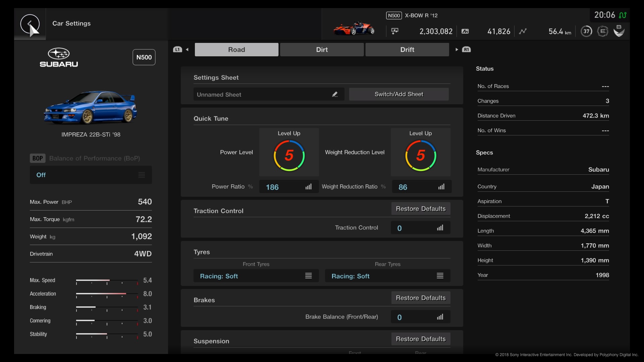Switch to the Road tab

pyautogui.click(x=236, y=50)
